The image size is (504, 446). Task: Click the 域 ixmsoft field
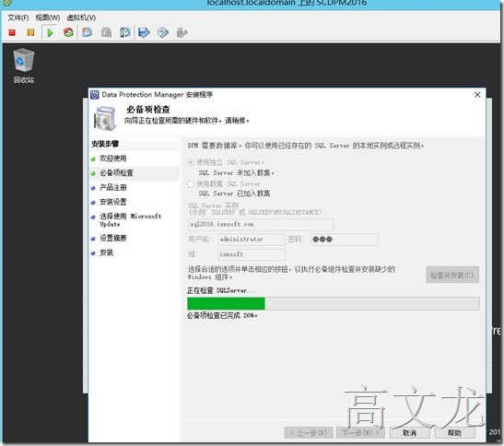[251, 254]
